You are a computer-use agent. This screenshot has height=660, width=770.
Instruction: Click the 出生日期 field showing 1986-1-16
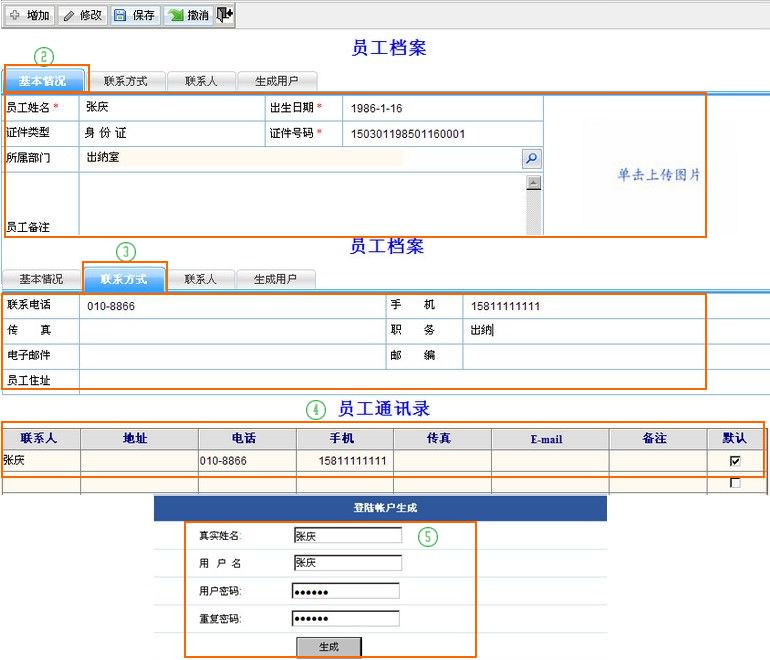[x=442, y=108]
